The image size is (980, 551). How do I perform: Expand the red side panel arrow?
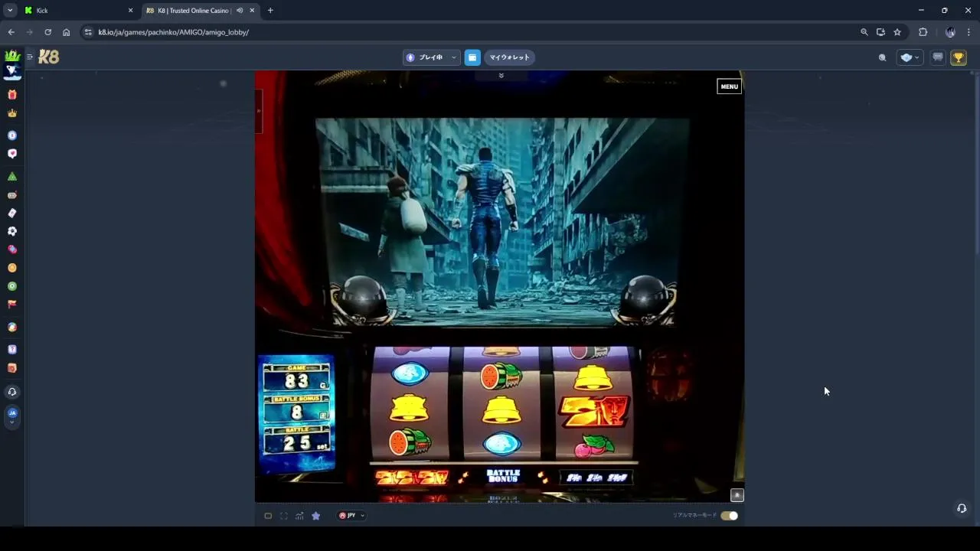pos(259,111)
